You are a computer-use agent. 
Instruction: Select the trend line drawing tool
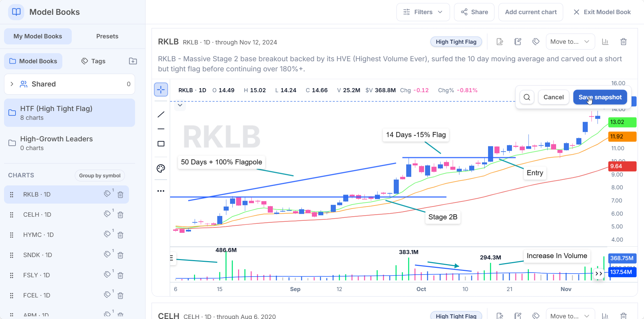161,114
